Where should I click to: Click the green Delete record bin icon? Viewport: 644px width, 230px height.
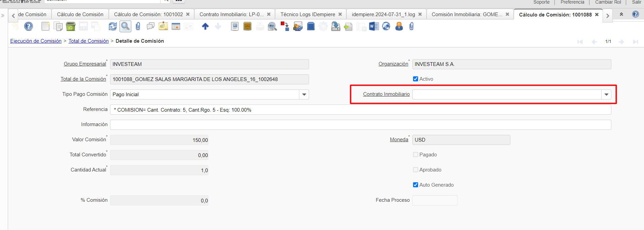71,26
